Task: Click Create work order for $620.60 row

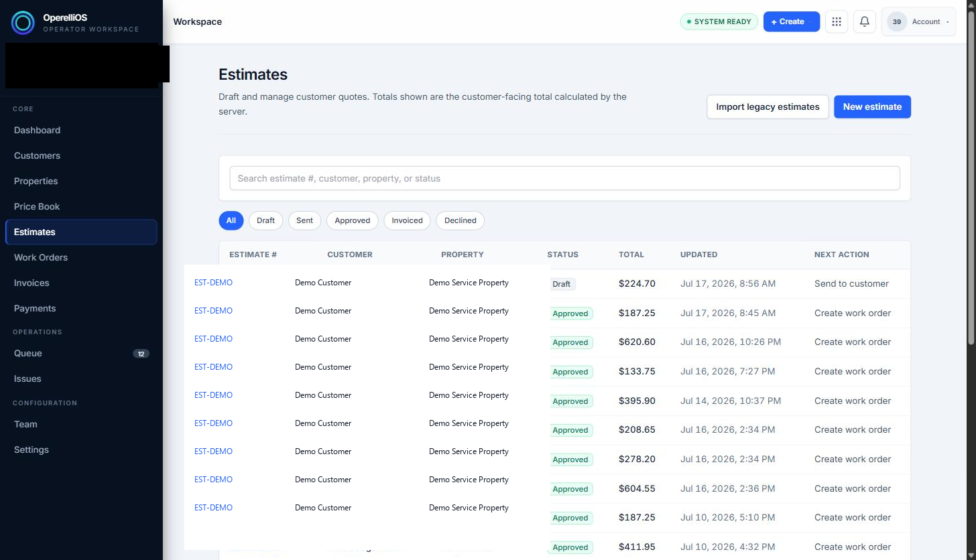Action: [853, 342]
